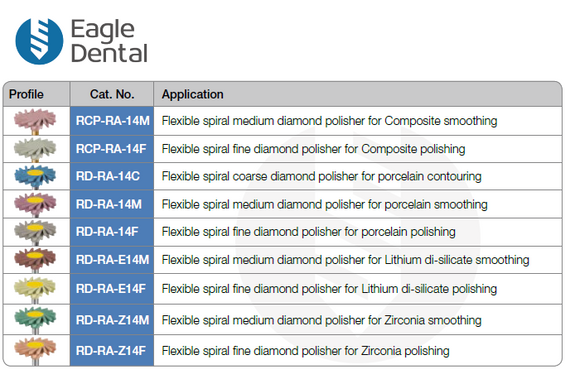Select the orange RD-RA-Z14F polisher image
Screen dimensions: 570x379
tap(35, 351)
